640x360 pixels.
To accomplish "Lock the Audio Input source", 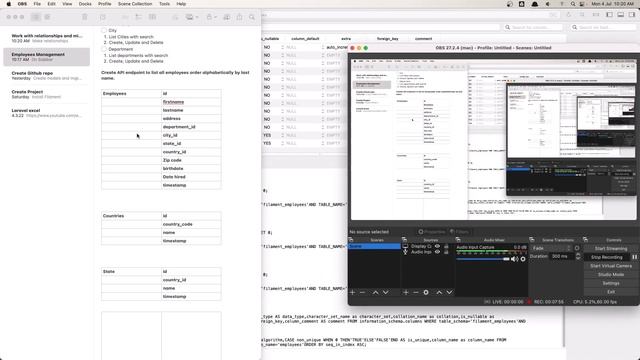I will [x=446, y=252].
